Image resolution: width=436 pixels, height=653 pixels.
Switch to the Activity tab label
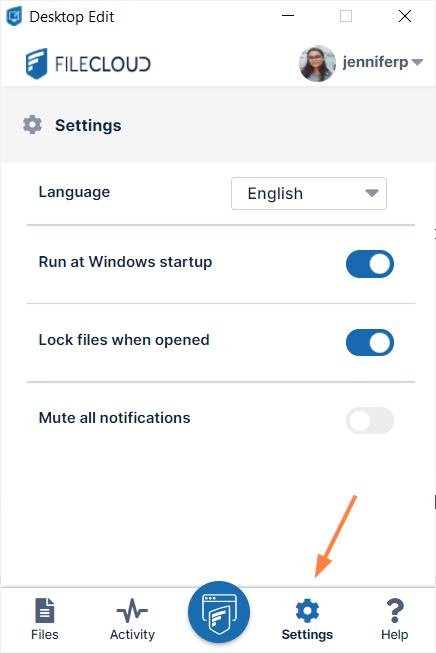click(132, 634)
